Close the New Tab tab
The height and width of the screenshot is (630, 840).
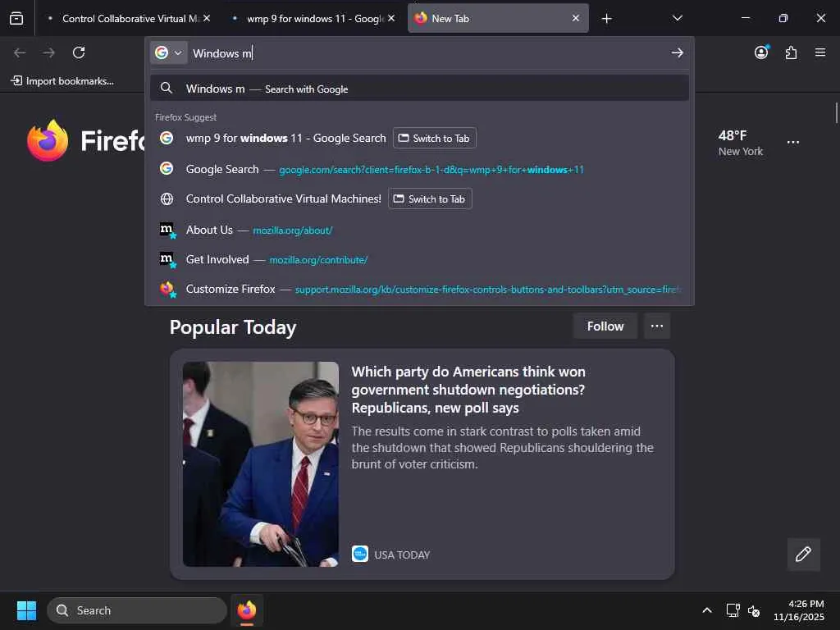[575, 18]
